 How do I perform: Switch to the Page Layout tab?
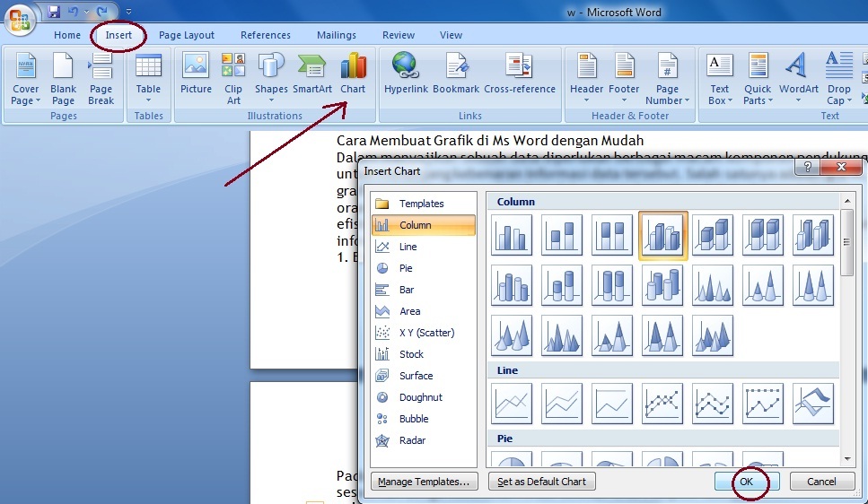pos(187,35)
